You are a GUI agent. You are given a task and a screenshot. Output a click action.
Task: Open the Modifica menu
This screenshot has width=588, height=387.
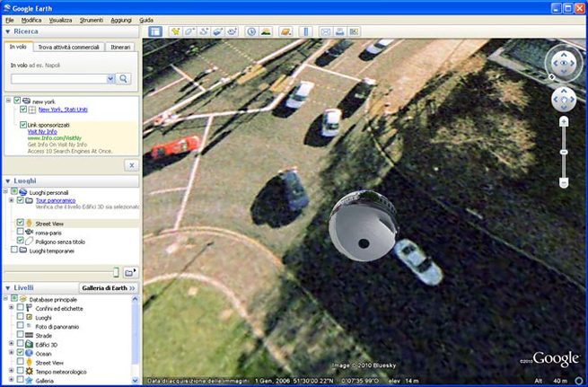(31, 21)
